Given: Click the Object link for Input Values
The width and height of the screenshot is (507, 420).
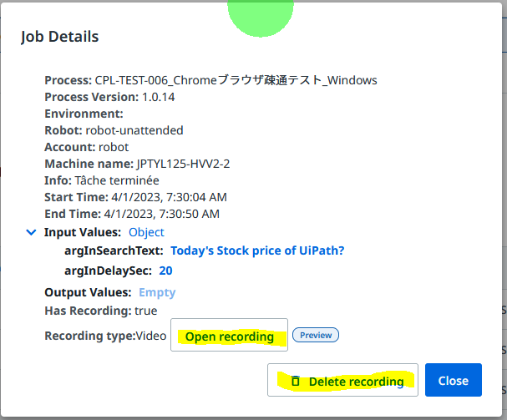Looking at the screenshot, I should click(x=146, y=232).
